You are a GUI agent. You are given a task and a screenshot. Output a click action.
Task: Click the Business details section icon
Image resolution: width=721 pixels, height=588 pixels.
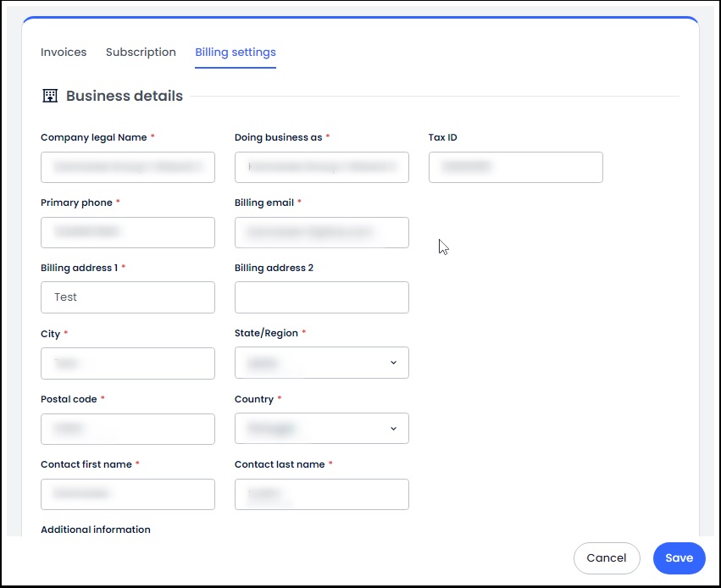coord(50,96)
